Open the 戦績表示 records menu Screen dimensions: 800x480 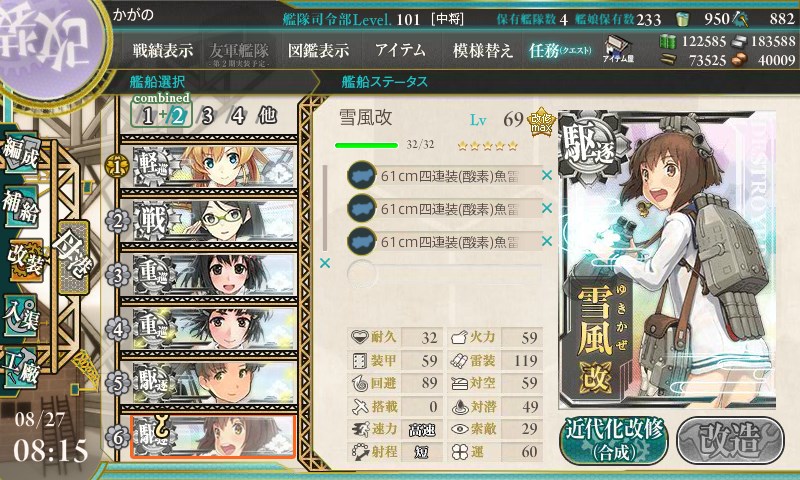coord(162,50)
